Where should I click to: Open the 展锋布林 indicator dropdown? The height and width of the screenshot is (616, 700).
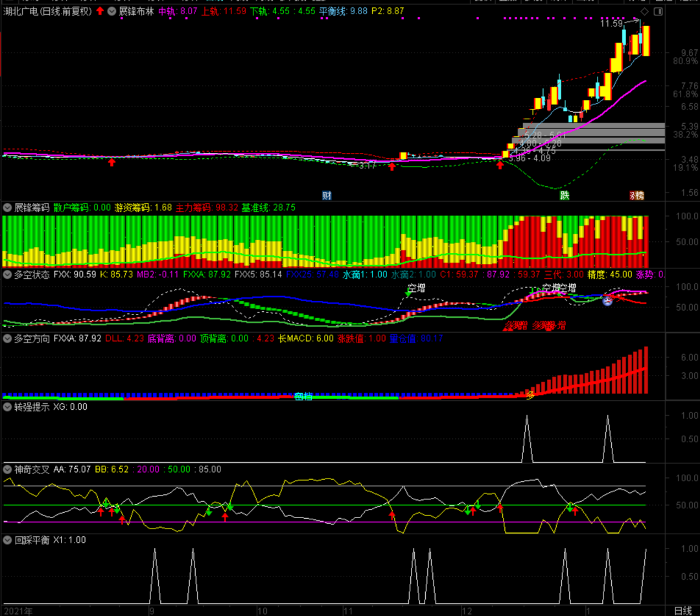[111, 11]
